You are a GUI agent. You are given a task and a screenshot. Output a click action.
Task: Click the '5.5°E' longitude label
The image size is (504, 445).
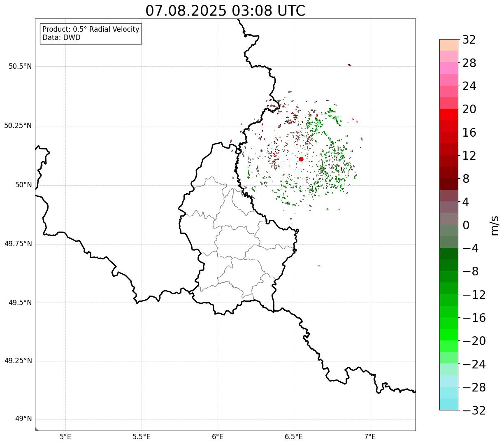[142, 437]
